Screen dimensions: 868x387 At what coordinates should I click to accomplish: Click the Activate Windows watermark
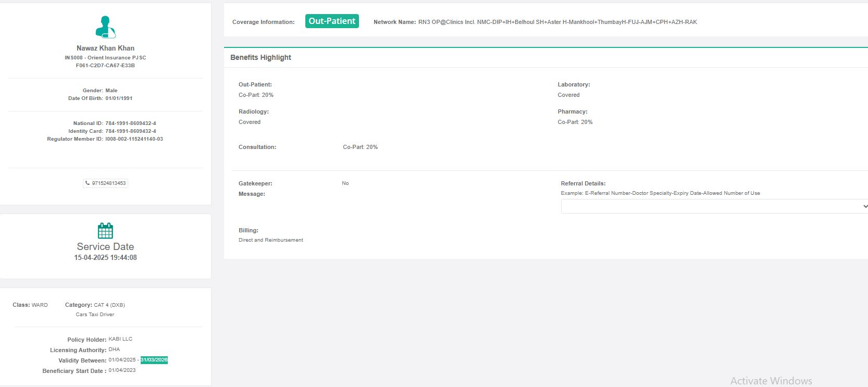pyautogui.click(x=771, y=381)
